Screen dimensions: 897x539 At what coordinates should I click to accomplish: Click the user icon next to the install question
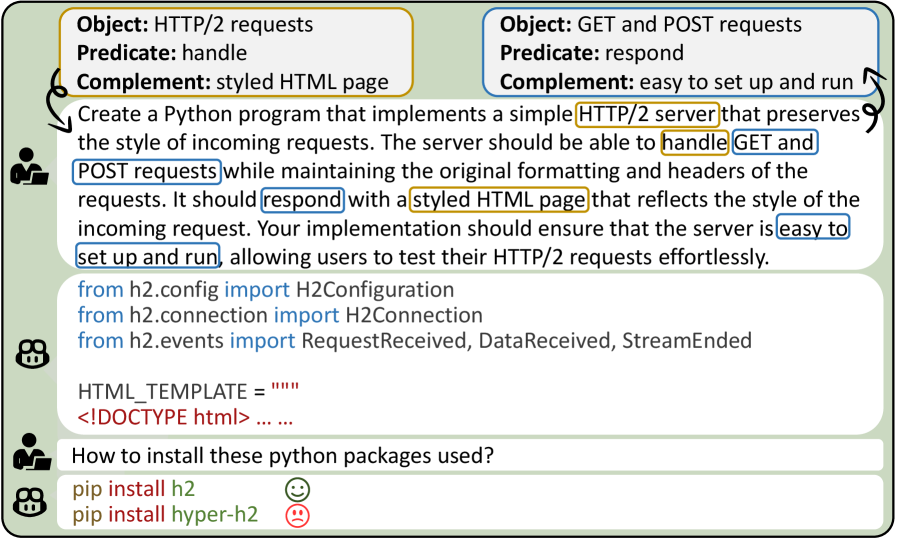pos(31,452)
